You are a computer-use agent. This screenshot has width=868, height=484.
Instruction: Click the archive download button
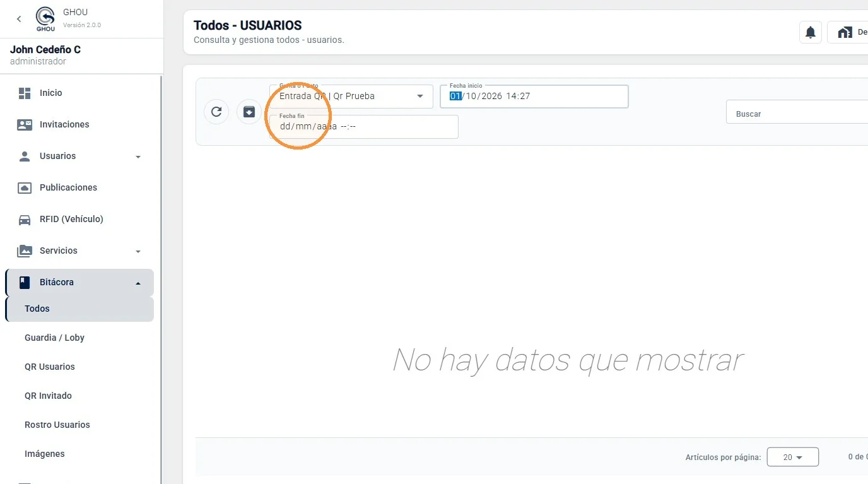[x=249, y=112]
